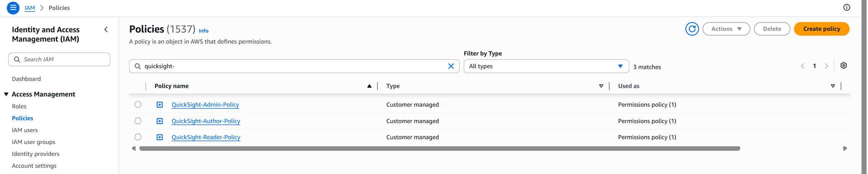Open Policies in side navigation
This screenshot has height=174, width=868.
(x=22, y=118)
